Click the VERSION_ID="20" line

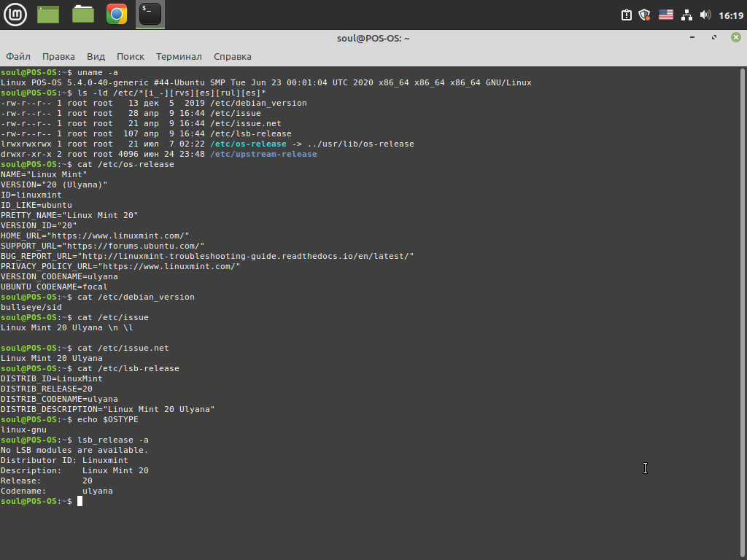(x=39, y=226)
